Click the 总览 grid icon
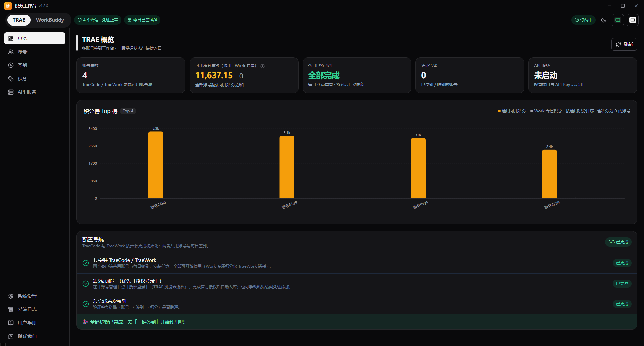 [11, 38]
